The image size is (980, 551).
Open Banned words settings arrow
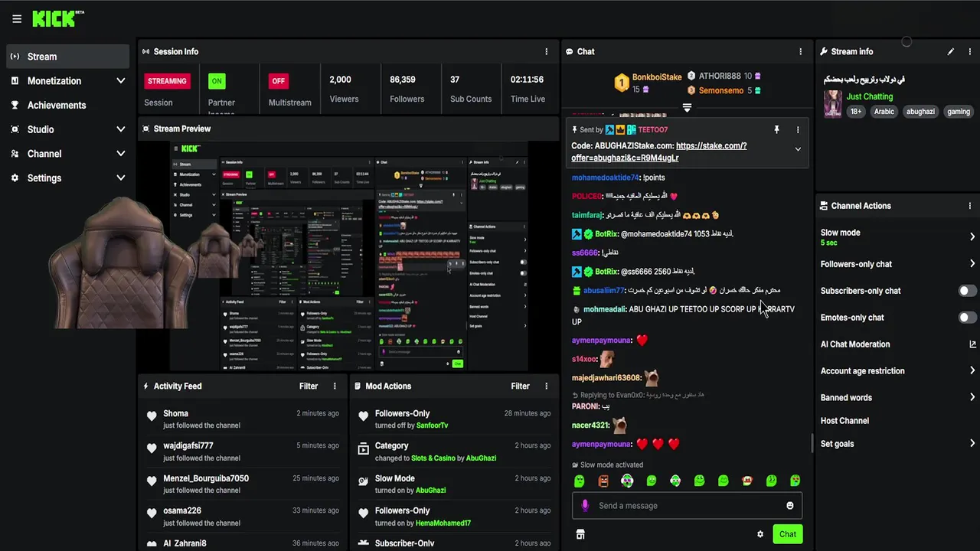pyautogui.click(x=972, y=397)
